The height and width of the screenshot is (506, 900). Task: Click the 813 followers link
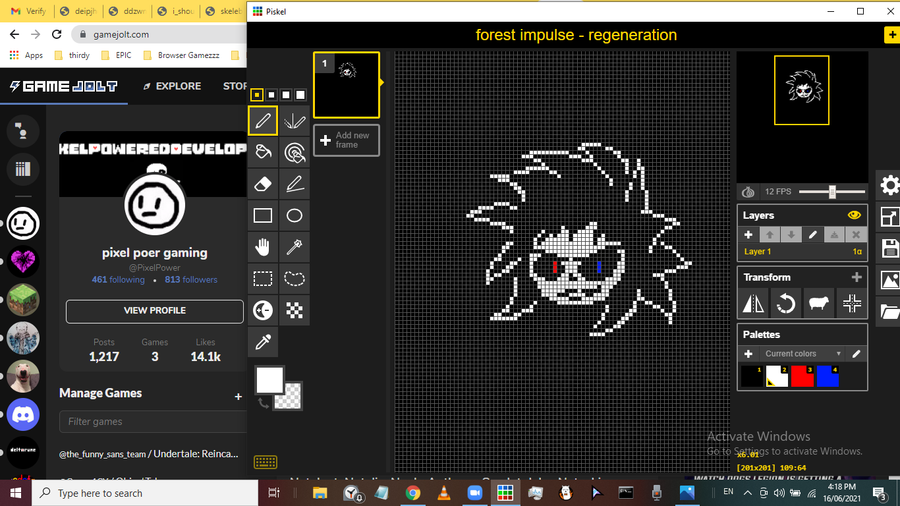coord(191,279)
